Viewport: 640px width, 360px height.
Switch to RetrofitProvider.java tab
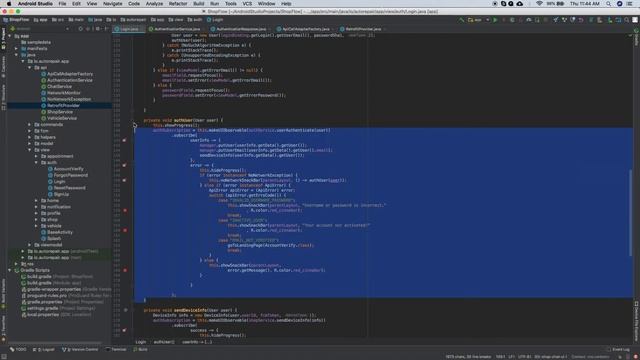click(363, 29)
